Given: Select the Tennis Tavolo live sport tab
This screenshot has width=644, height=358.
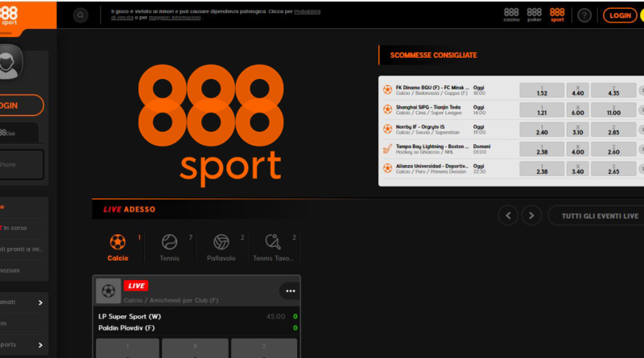Looking at the screenshot, I should click(273, 248).
